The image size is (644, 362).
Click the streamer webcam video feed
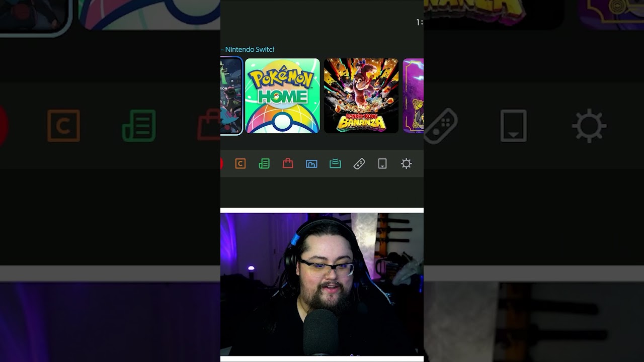point(322,284)
